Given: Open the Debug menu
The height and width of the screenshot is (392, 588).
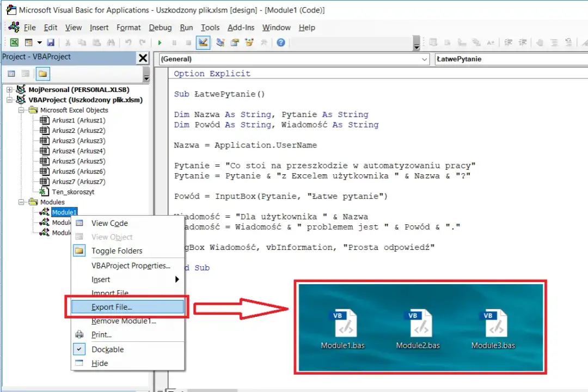Looking at the screenshot, I should point(160,27).
